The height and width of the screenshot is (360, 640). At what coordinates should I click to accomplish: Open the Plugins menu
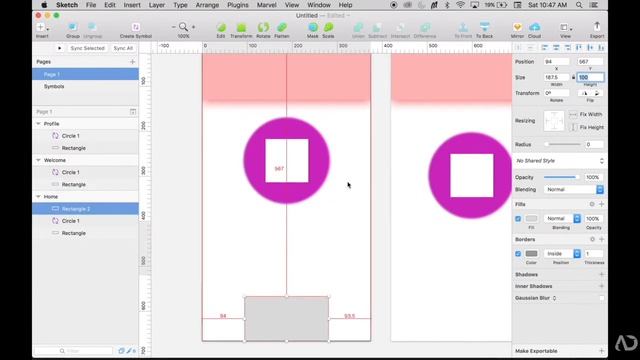[238, 5]
